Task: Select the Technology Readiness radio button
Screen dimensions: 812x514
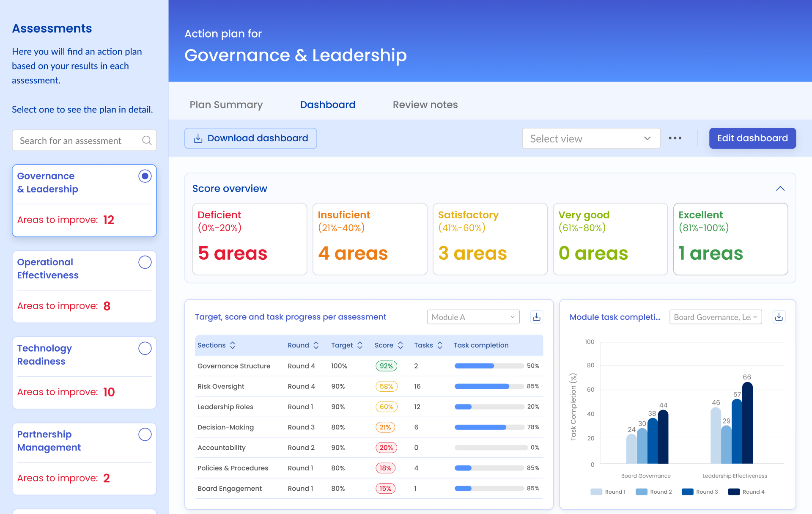Action: point(145,348)
